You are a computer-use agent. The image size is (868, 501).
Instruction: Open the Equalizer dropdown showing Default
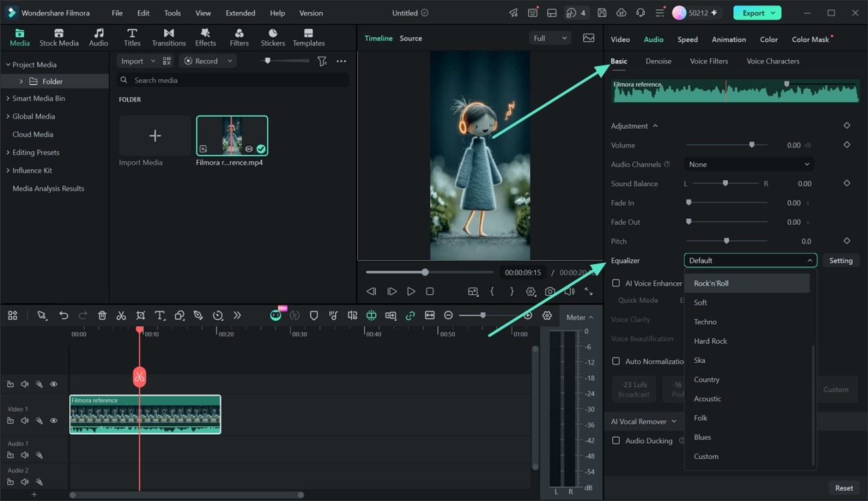click(750, 260)
